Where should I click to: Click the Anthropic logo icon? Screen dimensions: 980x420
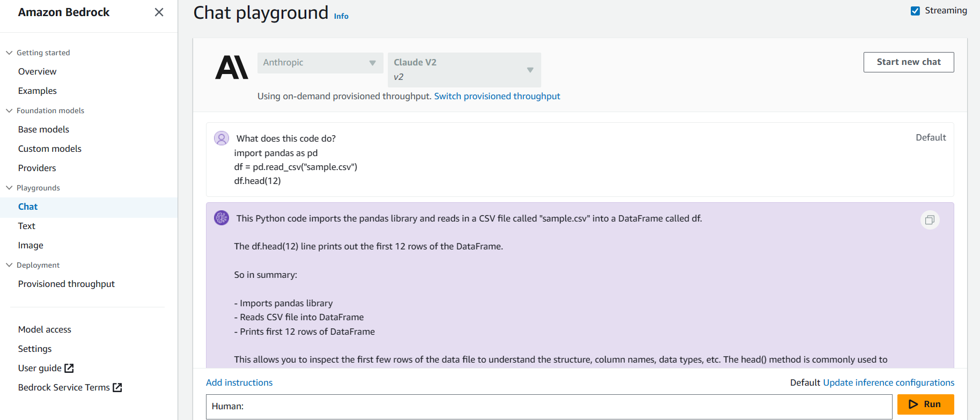(232, 68)
